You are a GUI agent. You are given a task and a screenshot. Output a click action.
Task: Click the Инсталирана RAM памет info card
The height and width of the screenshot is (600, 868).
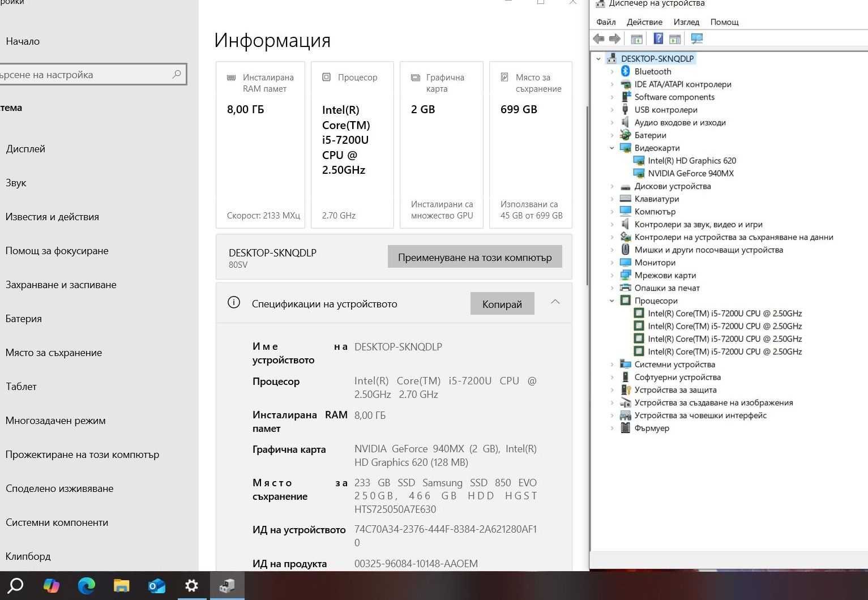260,145
